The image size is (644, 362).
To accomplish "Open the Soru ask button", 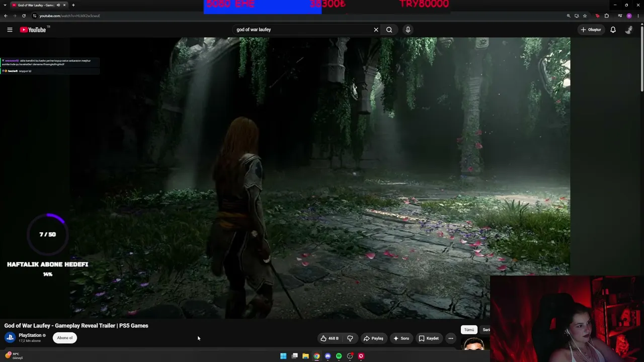I will pyautogui.click(x=401, y=338).
